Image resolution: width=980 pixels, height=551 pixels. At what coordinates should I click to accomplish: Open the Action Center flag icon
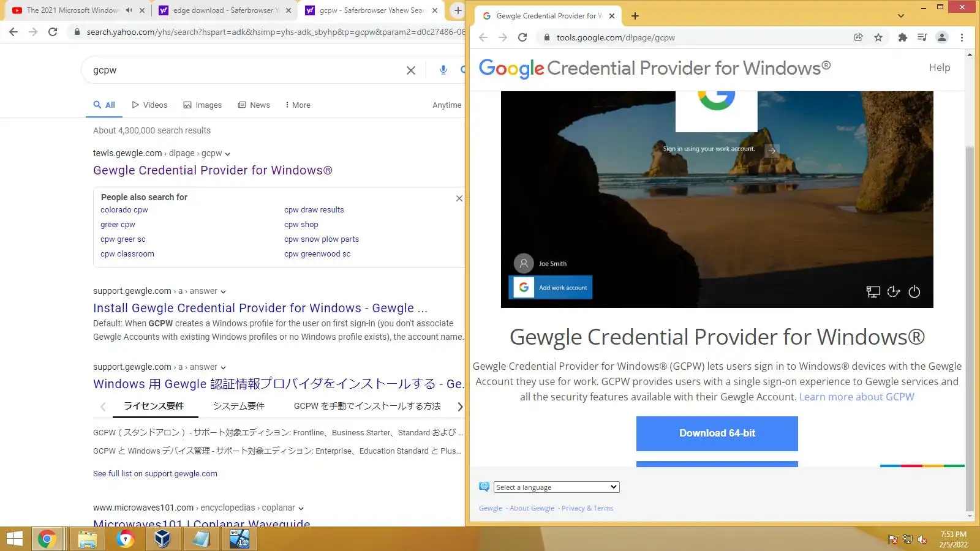893,539
